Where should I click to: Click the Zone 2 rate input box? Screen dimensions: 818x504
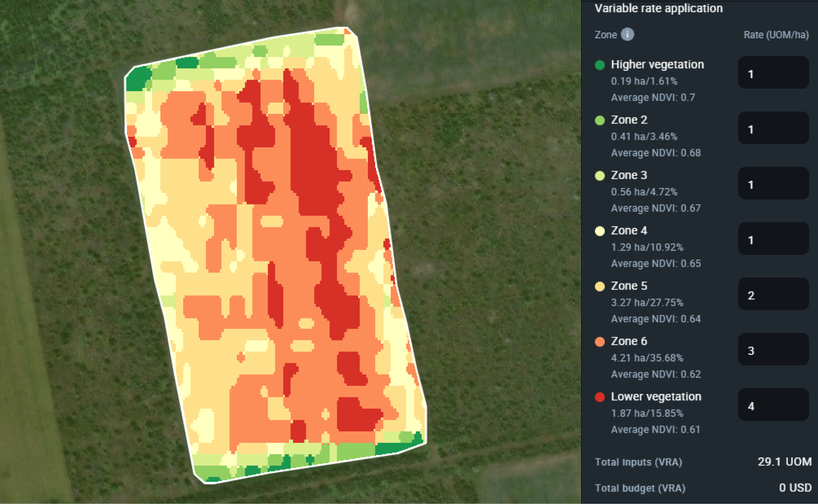(x=773, y=128)
